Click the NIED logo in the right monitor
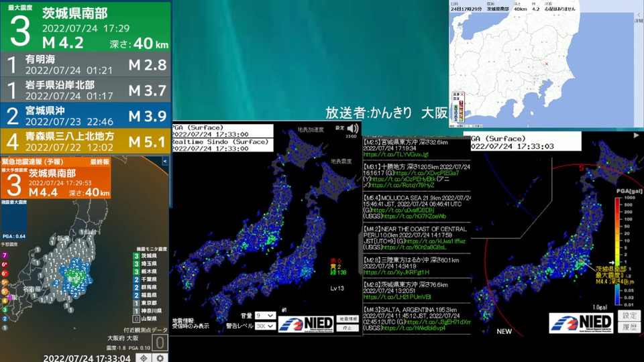This screenshot has width=644, height=362. coord(581,322)
